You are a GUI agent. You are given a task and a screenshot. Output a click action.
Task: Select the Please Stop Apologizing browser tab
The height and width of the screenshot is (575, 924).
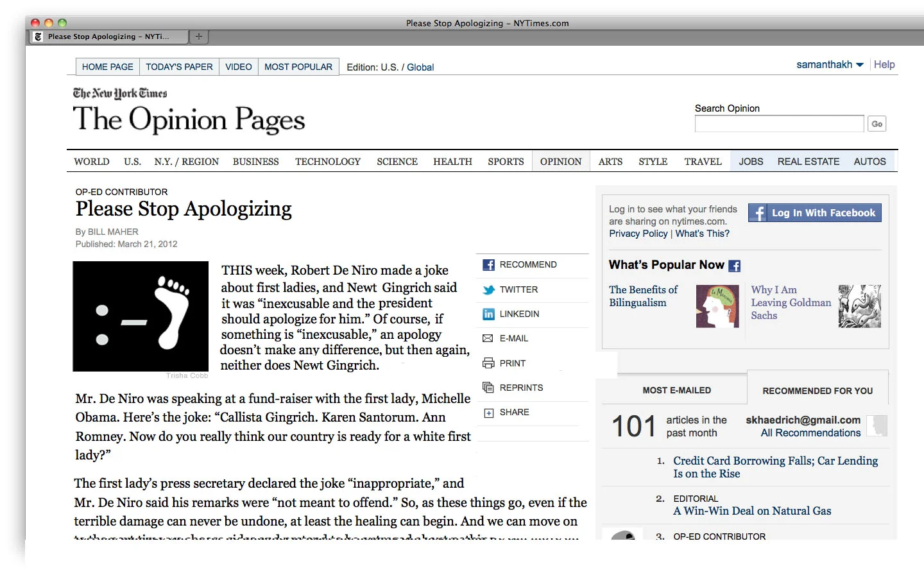coord(109,37)
